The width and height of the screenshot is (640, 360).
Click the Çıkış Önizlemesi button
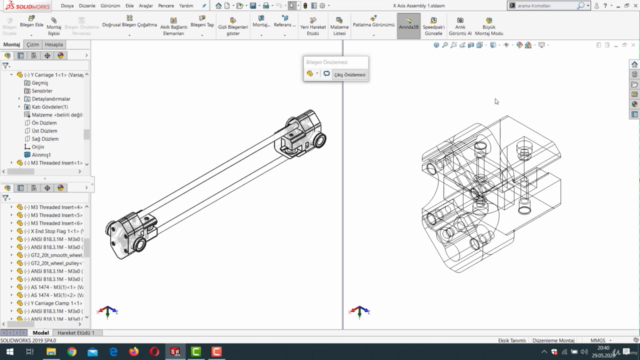pos(350,75)
